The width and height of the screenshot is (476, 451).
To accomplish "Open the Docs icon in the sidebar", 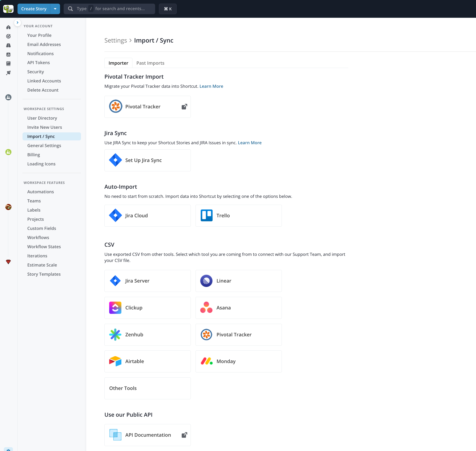I will (8, 64).
